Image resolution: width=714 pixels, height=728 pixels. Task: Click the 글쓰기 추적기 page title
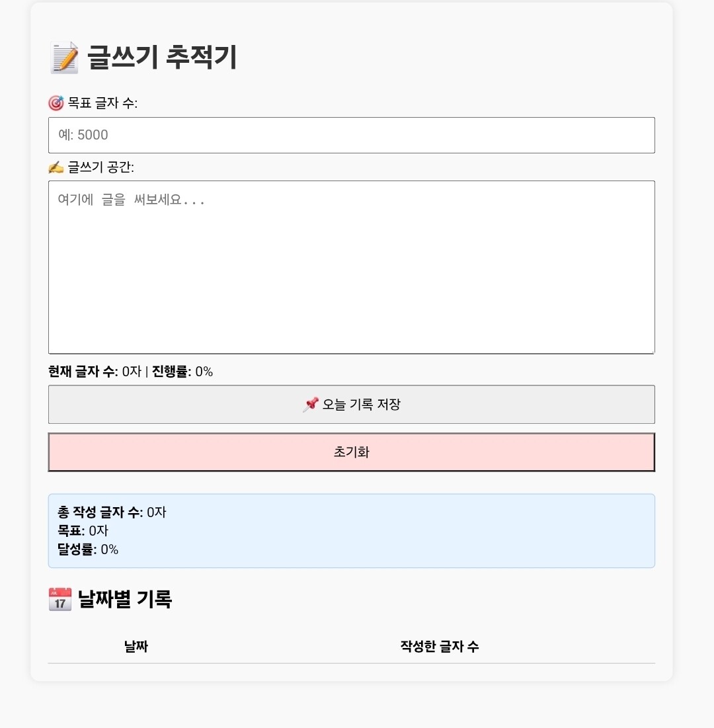coord(162,58)
